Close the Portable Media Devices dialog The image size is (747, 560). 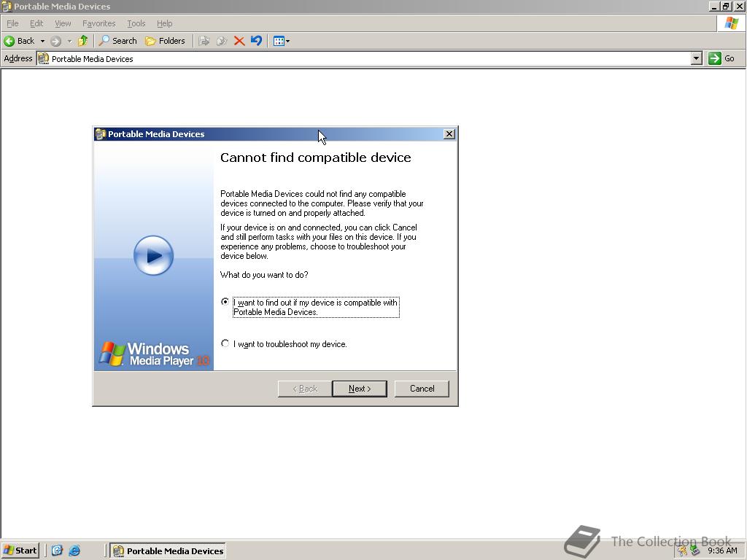coord(449,134)
